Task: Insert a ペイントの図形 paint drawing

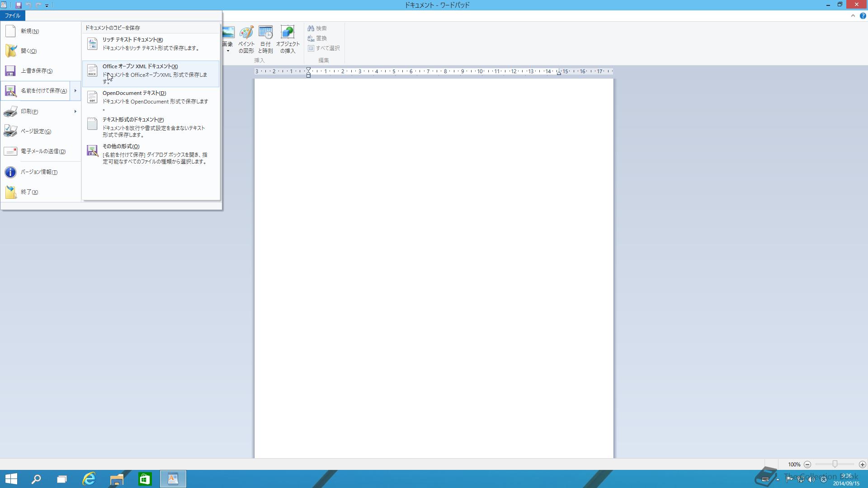Action: click(x=246, y=40)
